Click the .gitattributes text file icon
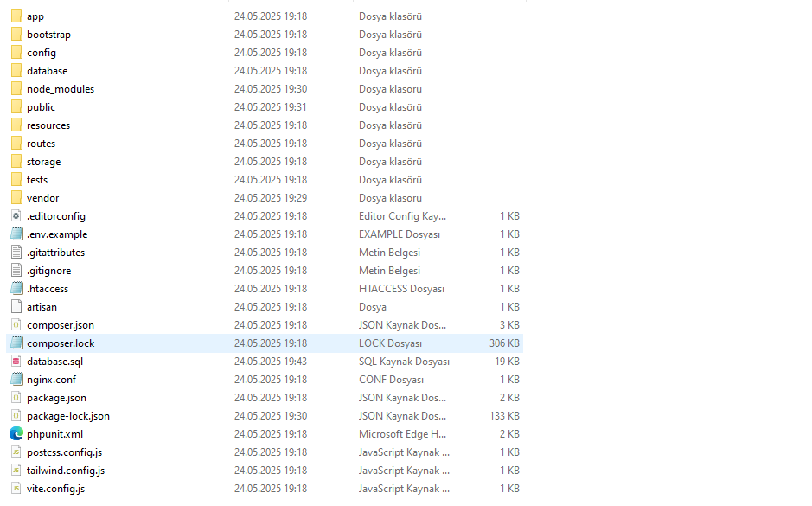 [x=16, y=253]
